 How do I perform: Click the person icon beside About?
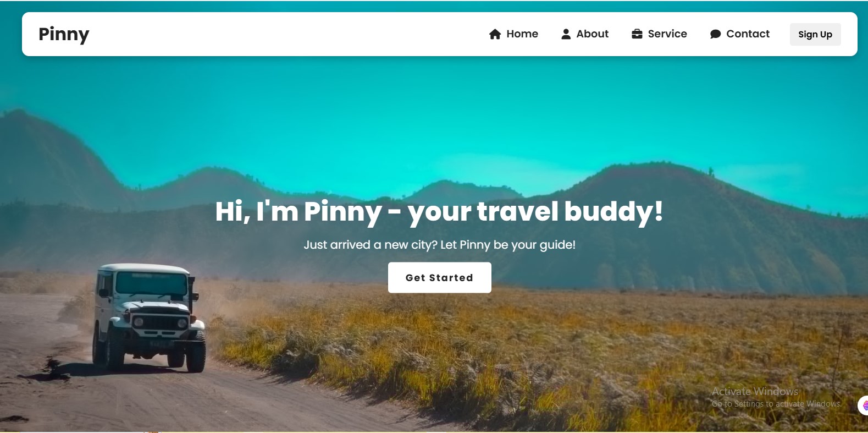pos(566,34)
